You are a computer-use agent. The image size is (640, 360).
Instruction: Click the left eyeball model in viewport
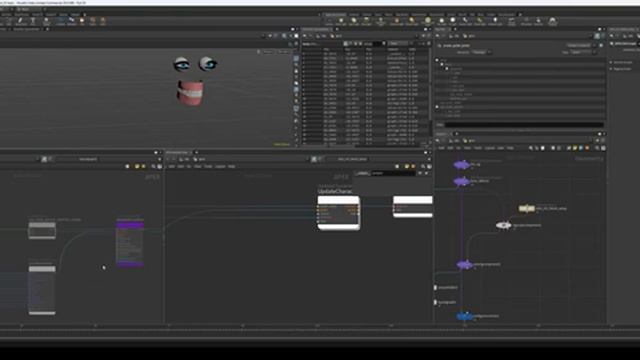[182, 64]
